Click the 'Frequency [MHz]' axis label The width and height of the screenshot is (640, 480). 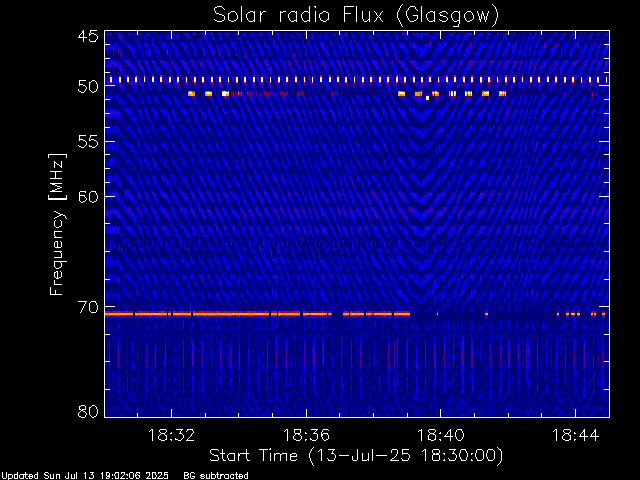click(57, 224)
